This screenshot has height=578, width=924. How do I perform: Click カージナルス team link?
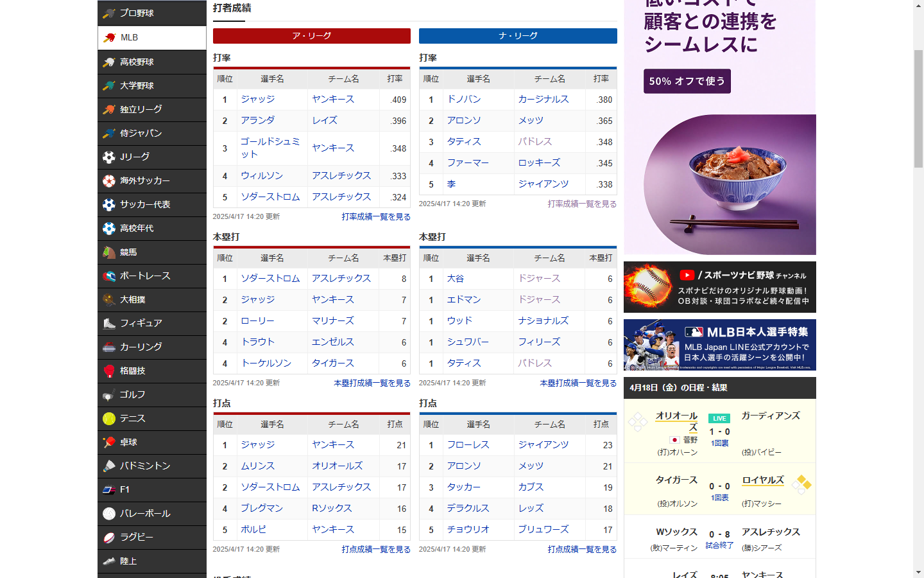pos(543,99)
